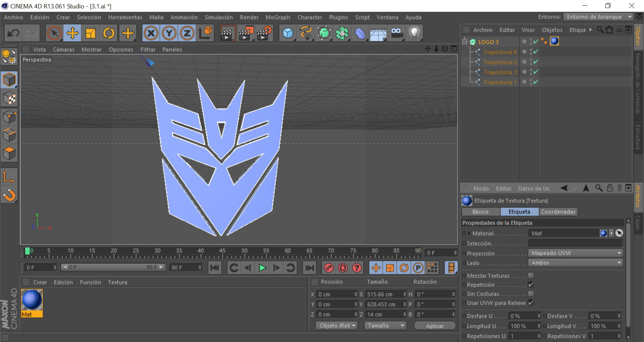Toggle the X axis lock icon

[x=151, y=33]
